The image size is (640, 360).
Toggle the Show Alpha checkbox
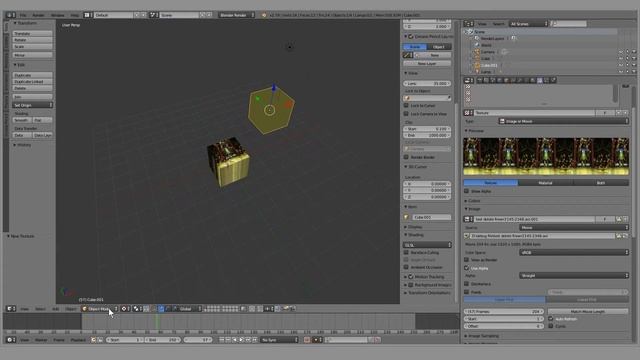[467, 191]
